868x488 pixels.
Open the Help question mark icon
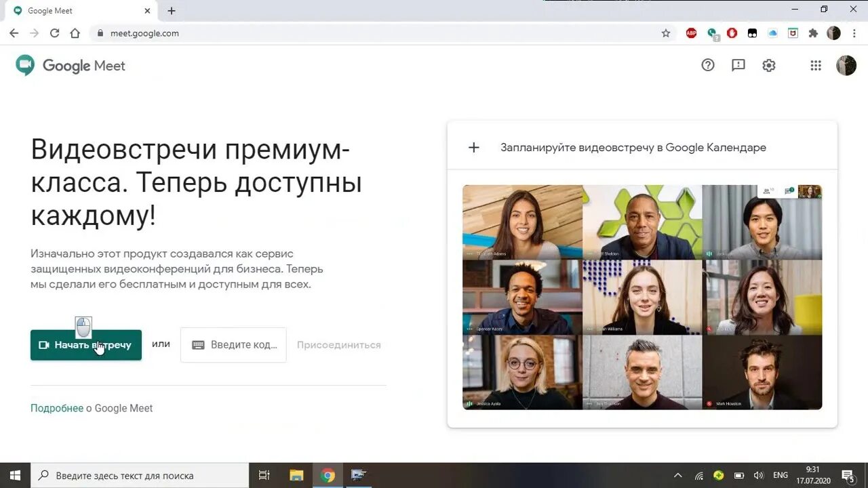click(x=708, y=65)
